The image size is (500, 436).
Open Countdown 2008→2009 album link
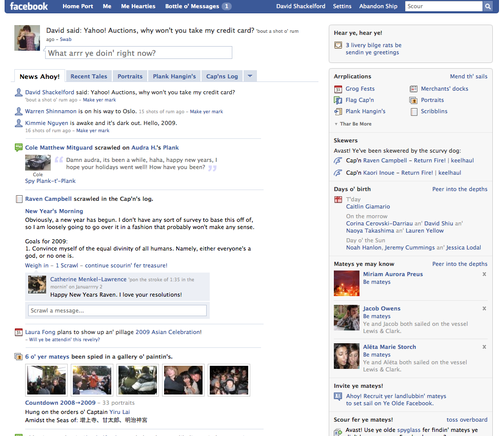click(x=60, y=403)
